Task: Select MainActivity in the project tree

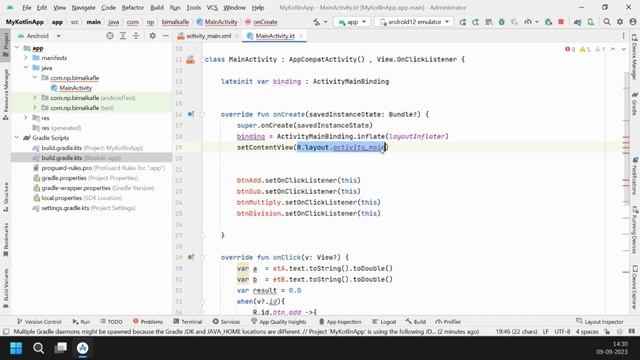Action: coord(76,88)
